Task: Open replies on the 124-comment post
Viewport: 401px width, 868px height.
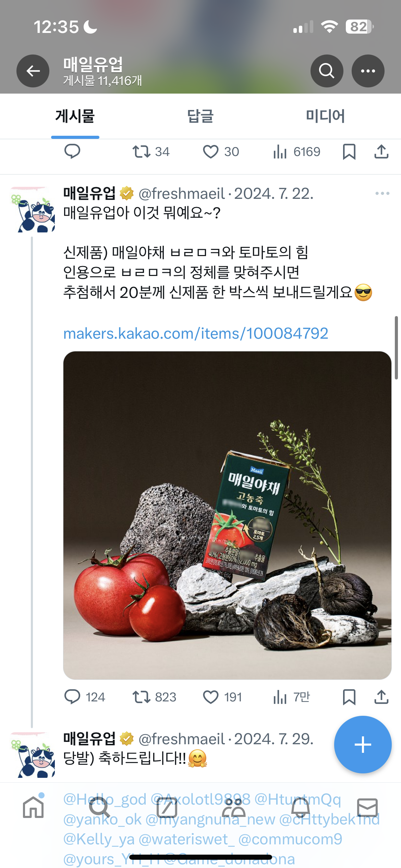Action: pos(72,697)
